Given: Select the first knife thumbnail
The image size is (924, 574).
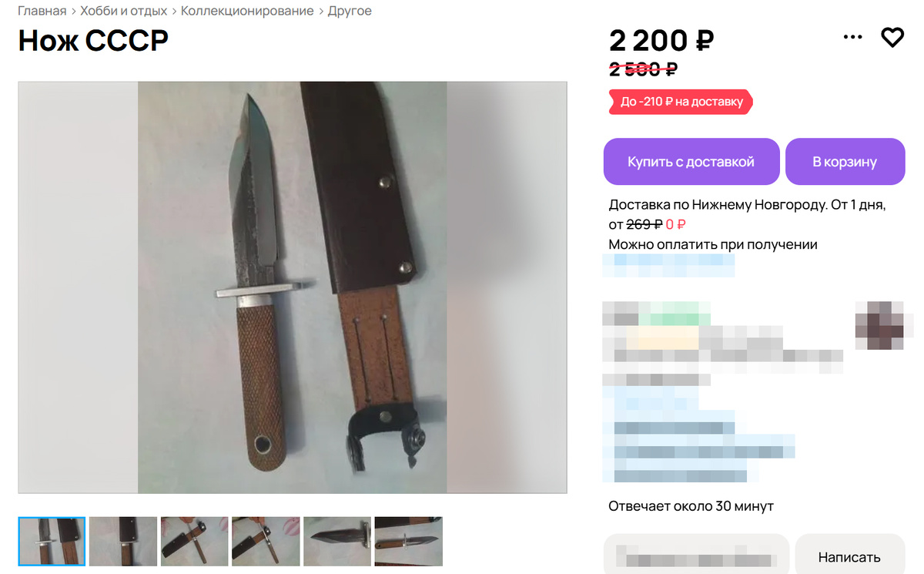Looking at the screenshot, I should point(52,542).
